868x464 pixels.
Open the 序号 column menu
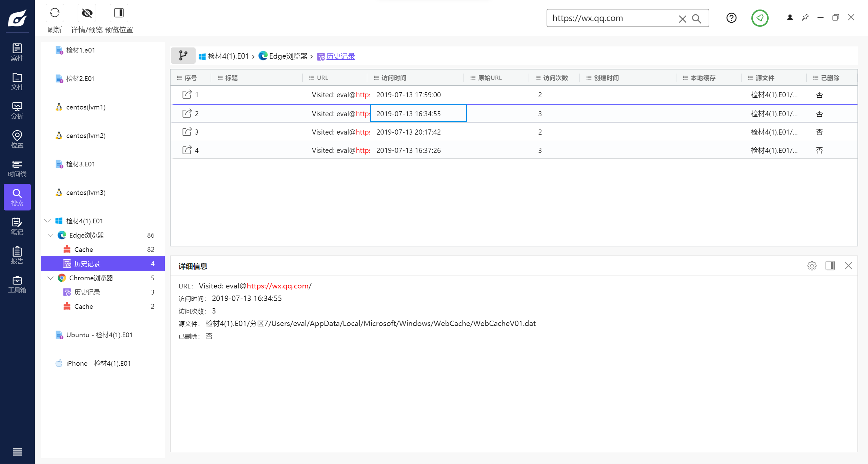[x=179, y=78]
